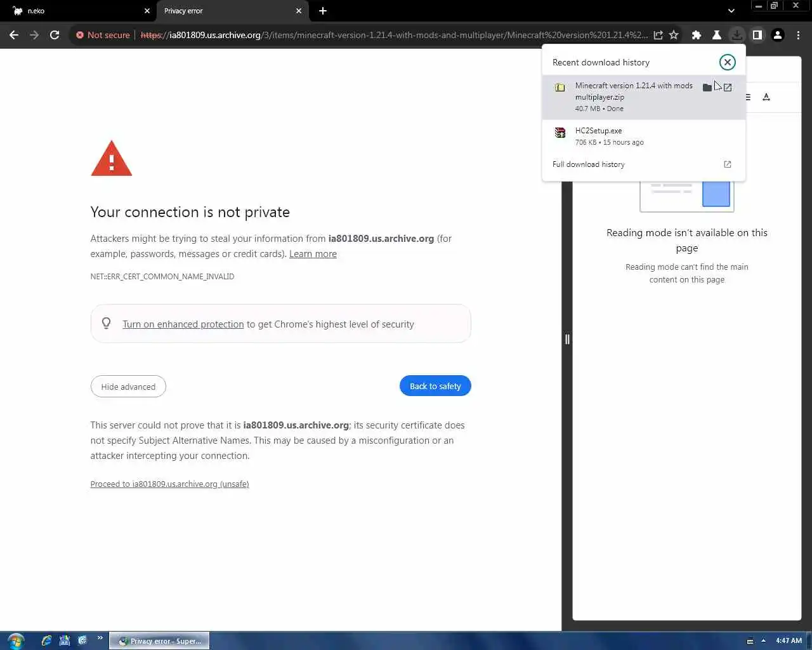
Task: Click the address bar URL field
Action: pos(393,35)
